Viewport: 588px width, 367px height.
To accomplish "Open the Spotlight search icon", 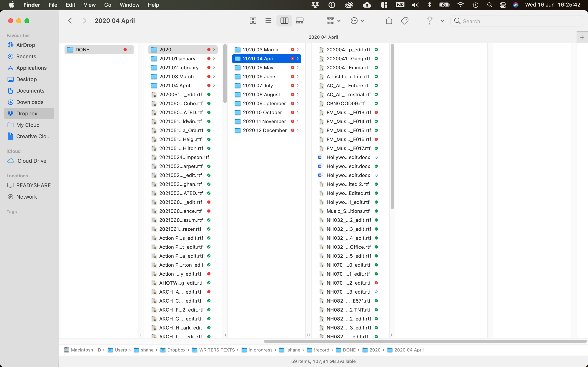I will coord(490,5).
